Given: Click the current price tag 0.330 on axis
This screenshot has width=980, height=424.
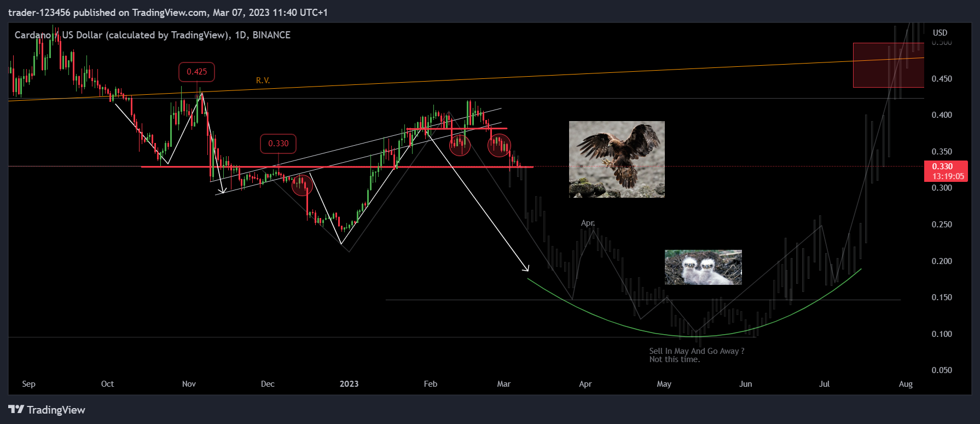Looking at the screenshot, I should (942, 167).
